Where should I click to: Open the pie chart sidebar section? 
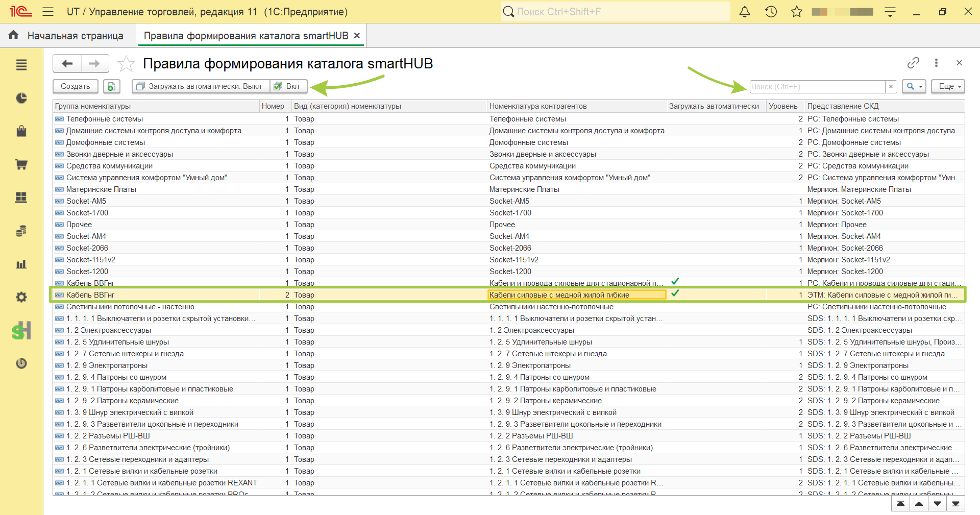21,98
